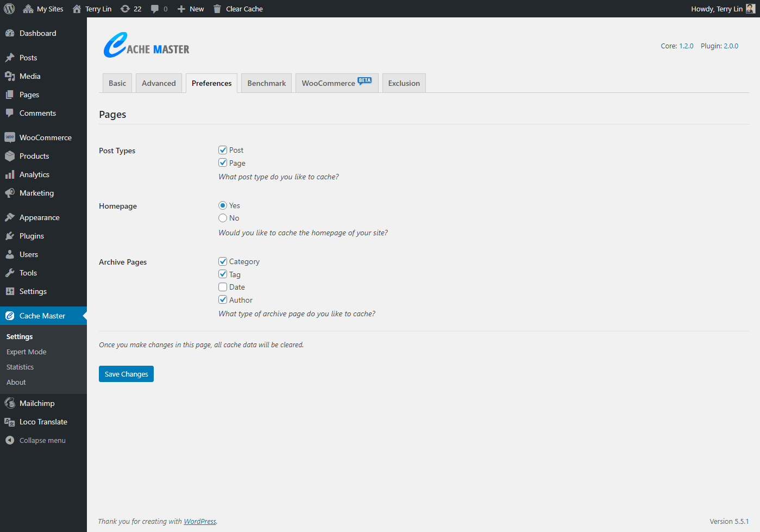Open About submenu item
Image resolution: width=760 pixels, height=532 pixels.
tap(16, 383)
